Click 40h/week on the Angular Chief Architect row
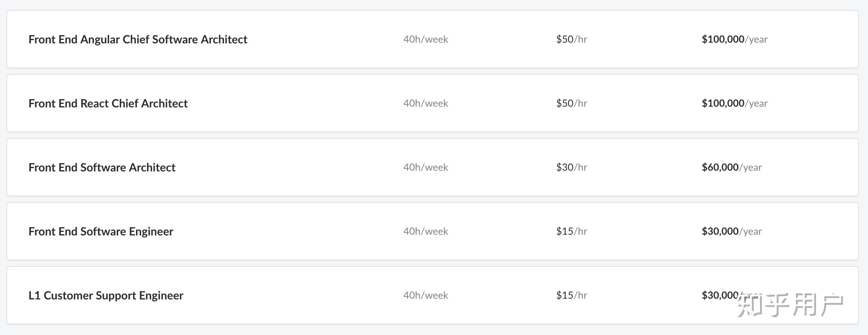868x335 pixels. click(x=425, y=39)
